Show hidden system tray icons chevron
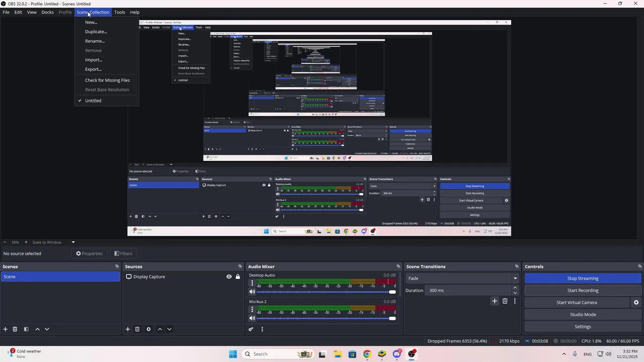The image size is (644, 362). 563,354
